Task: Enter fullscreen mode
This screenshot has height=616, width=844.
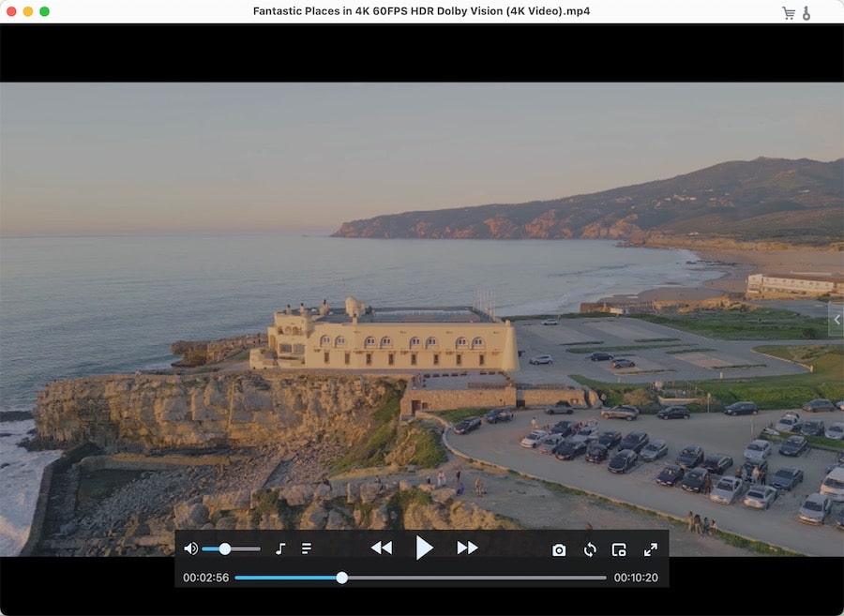Action: click(x=651, y=549)
